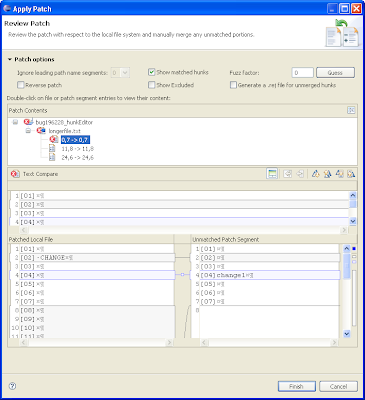Click the longerfile.txt file icon

[41, 131]
